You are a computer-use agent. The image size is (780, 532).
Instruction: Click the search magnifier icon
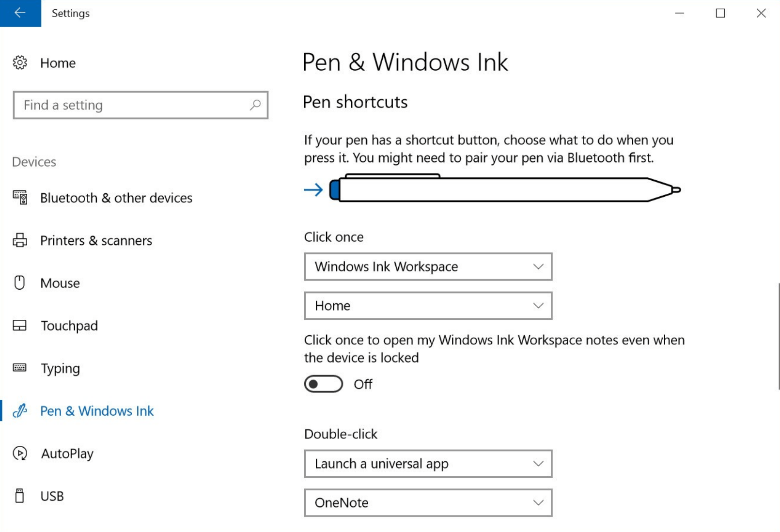[x=255, y=105]
